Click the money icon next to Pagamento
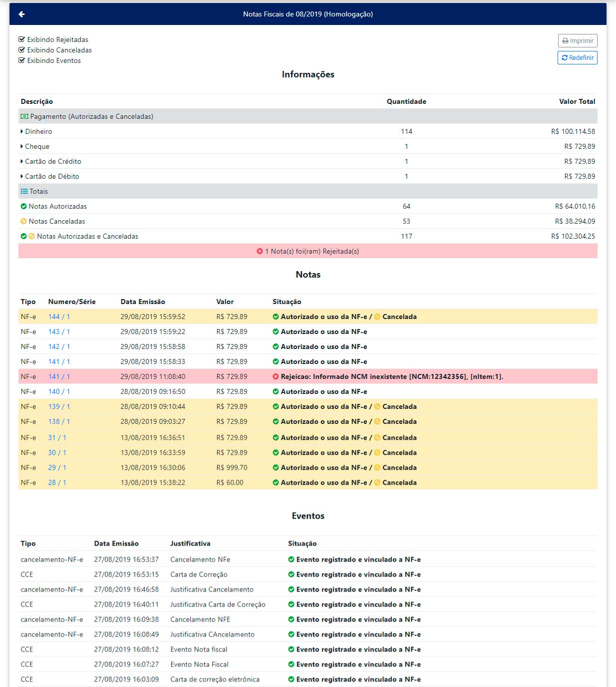 pyautogui.click(x=24, y=116)
